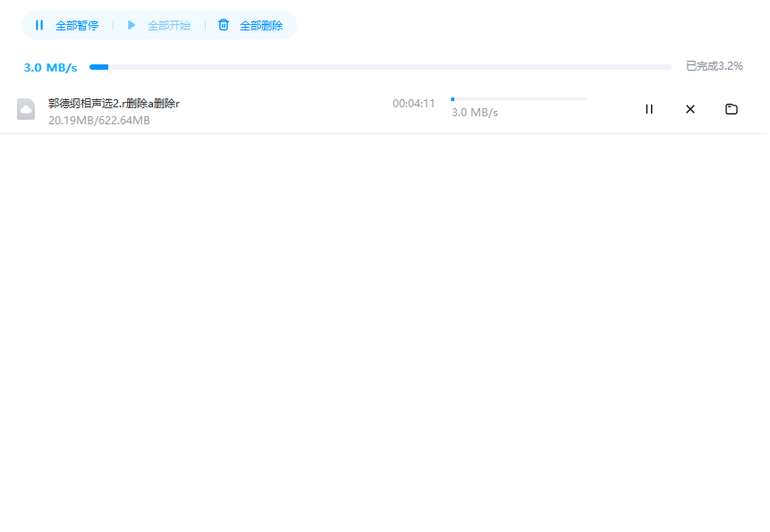The height and width of the screenshot is (532, 770).
Task: Click the play triangle start-all icon
Action: (x=131, y=25)
